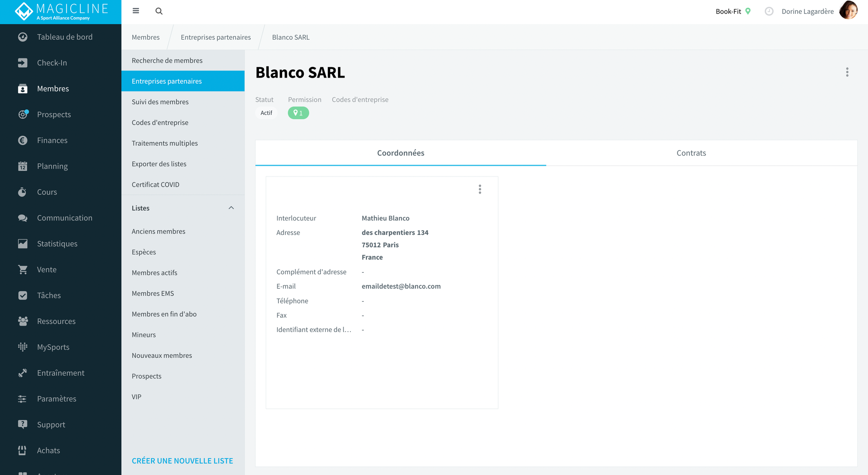Open the Membres breadcrumb link
The height and width of the screenshot is (475, 868).
[x=146, y=37]
